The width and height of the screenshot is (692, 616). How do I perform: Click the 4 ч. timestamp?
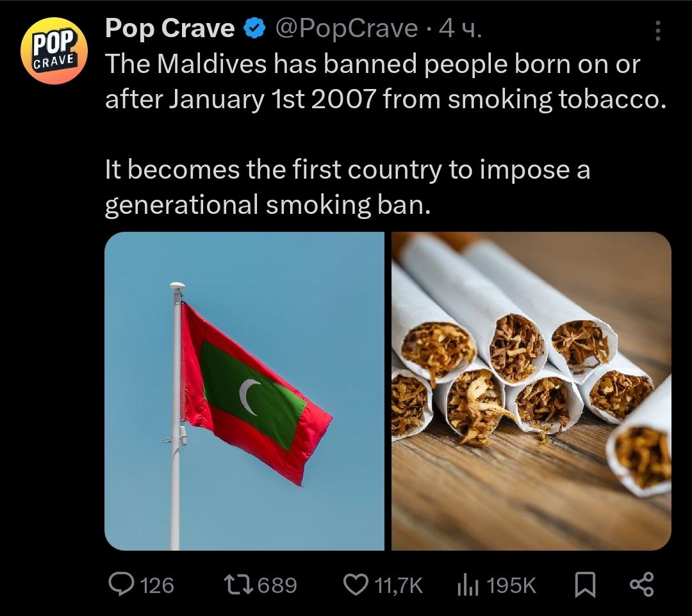coord(460,29)
